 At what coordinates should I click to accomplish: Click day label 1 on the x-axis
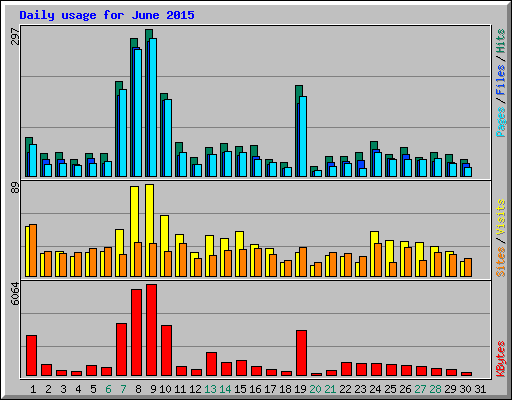(x=33, y=389)
